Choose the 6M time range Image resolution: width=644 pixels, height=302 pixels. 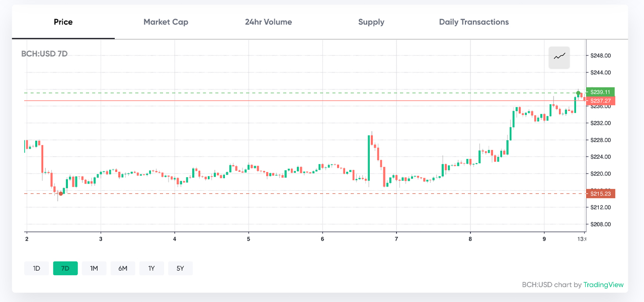(123, 268)
